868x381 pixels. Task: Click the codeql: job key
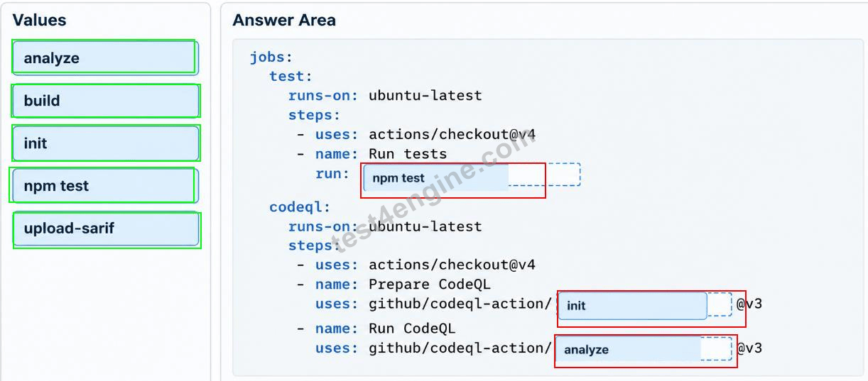click(x=300, y=207)
